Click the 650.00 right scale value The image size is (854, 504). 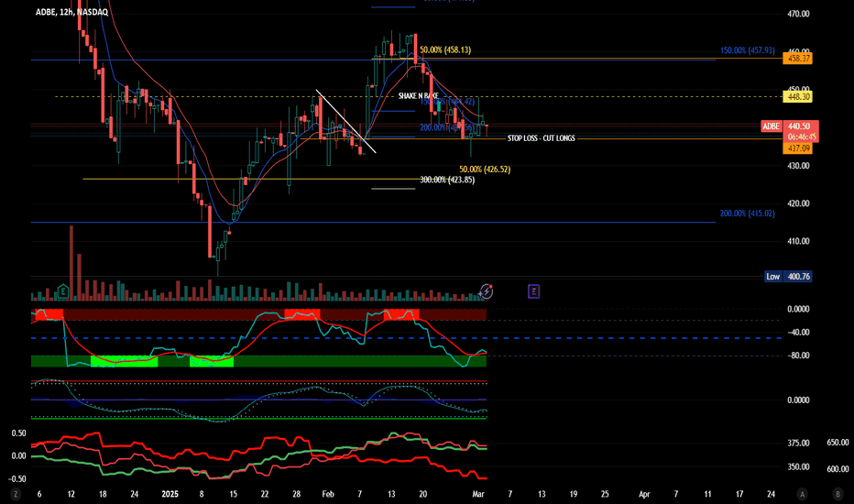point(838,443)
